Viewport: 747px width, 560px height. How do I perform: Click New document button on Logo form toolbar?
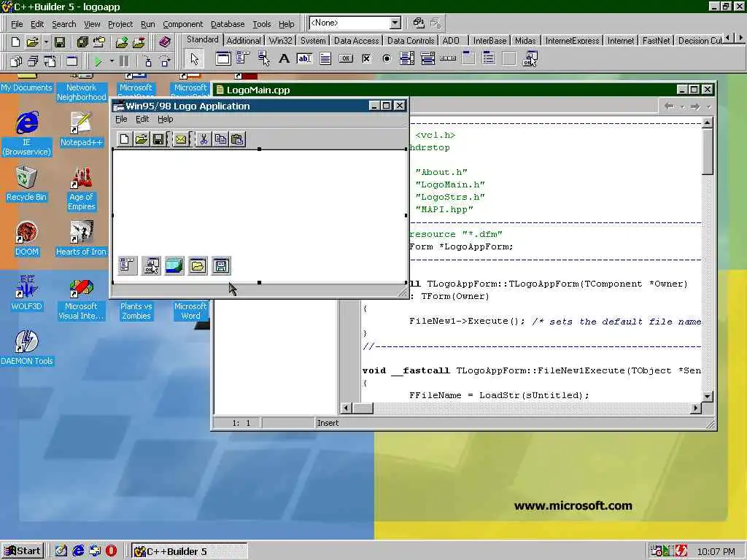124,139
